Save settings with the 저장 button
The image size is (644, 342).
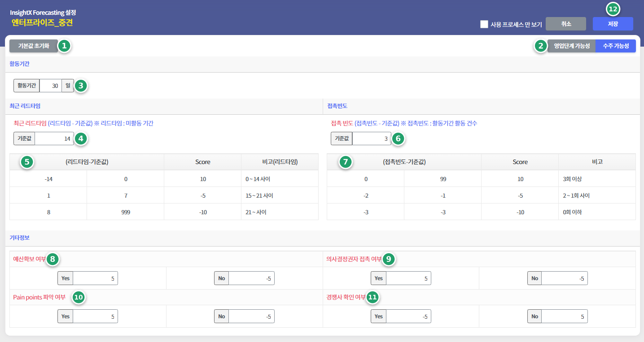point(613,24)
